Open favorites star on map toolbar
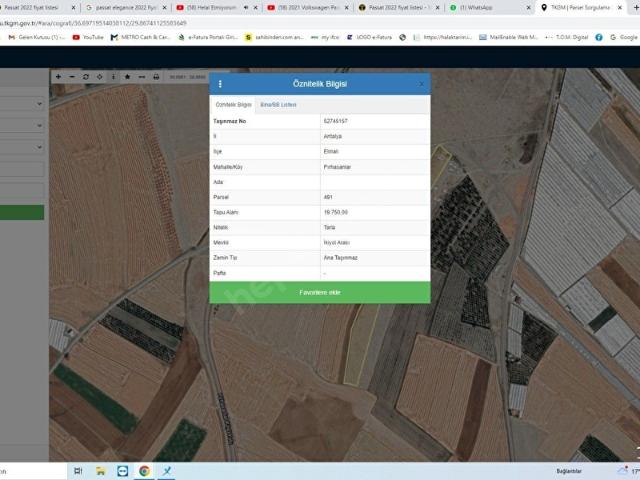 coord(127,77)
